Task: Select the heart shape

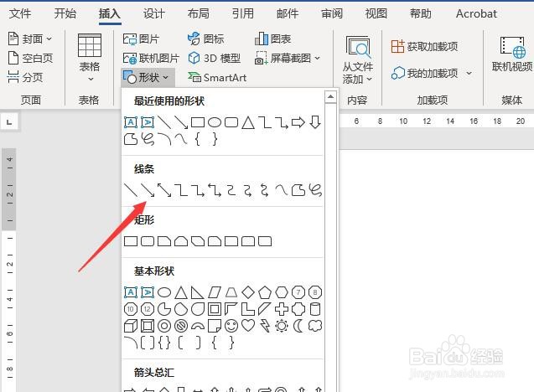Action: 248,326
